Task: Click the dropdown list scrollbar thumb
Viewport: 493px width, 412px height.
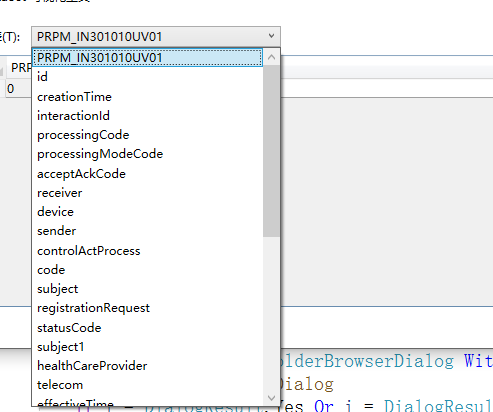Action: [271, 151]
